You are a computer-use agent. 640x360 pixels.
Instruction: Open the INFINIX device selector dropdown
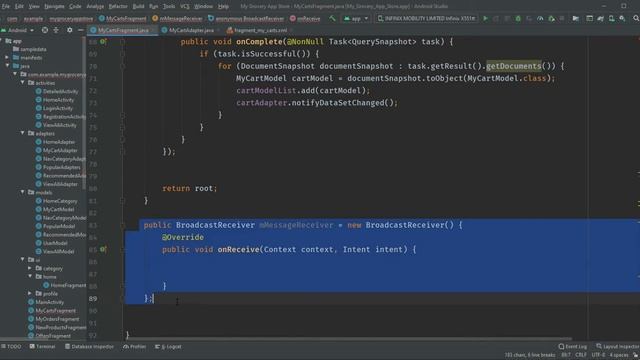[x=426, y=18]
